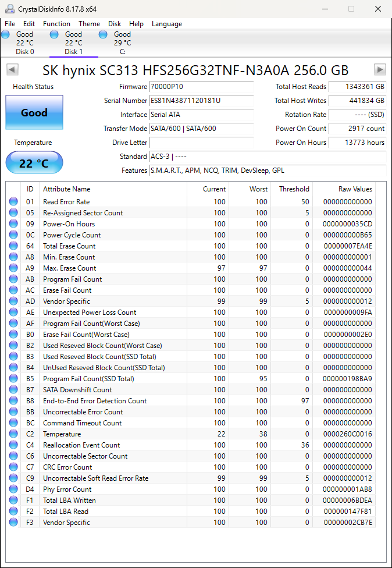This screenshot has width=392, height=568.
Task: Click the Attribute Name column header
Action: click(x=66, y=189)
